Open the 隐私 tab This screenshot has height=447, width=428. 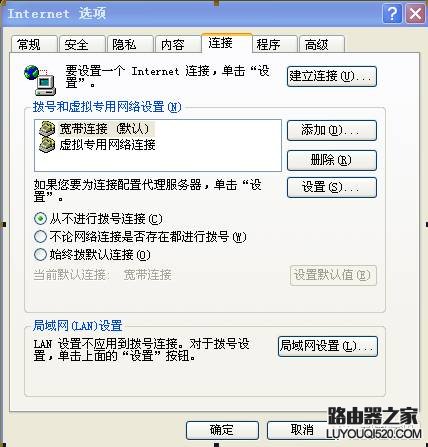[130, 44]
